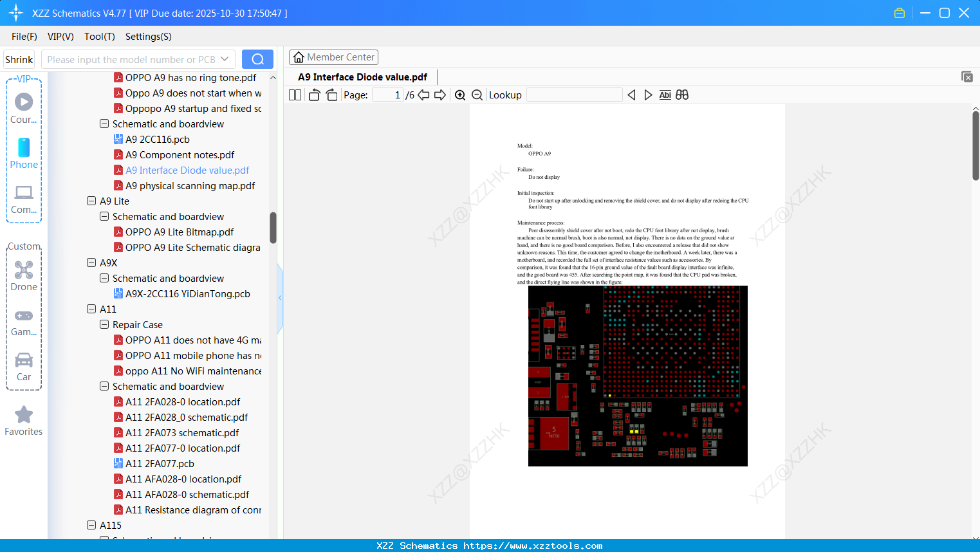
Task: Collapse the left panel with the splitter handle
Action: [x=280, y=298]
